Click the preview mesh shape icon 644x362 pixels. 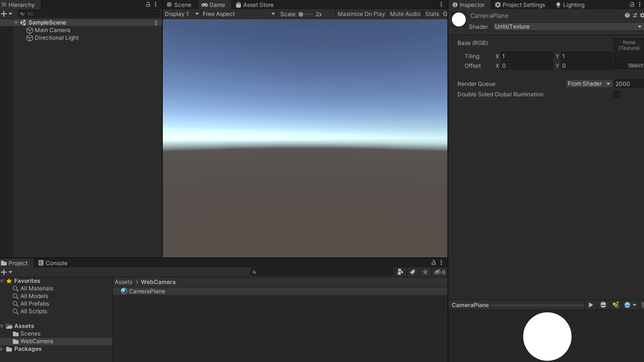603,305
